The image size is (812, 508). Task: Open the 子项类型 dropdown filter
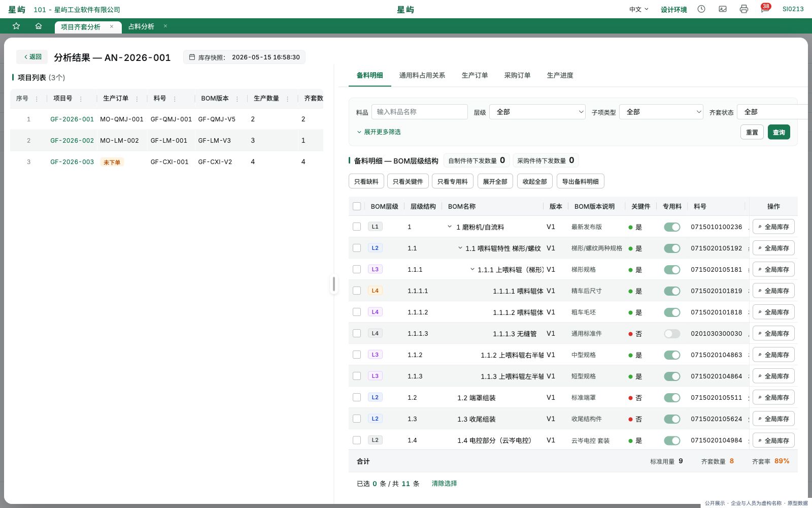point(661,112)
